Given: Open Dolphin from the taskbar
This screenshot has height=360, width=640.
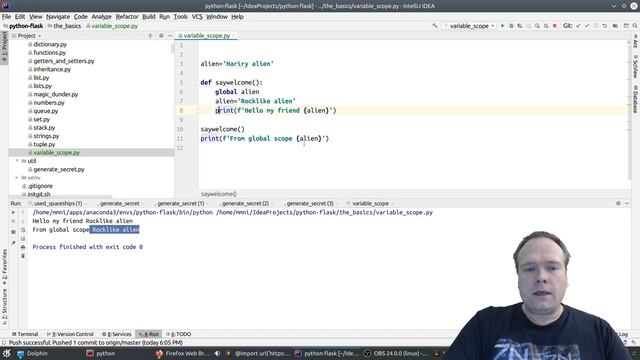Looking at the screenshot, I should tap(33, 353).
